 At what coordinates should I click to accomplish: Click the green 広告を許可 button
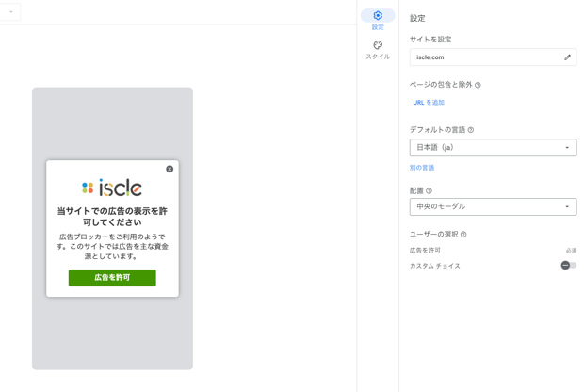[112, 278]
